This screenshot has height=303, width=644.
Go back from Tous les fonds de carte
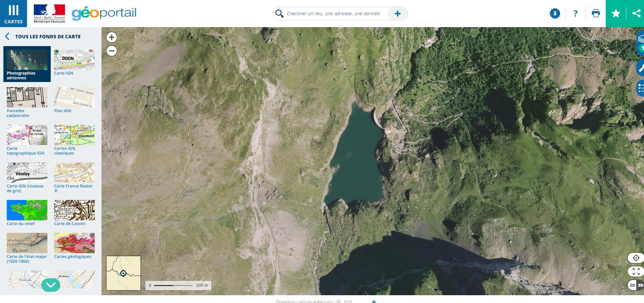(7, 37)
